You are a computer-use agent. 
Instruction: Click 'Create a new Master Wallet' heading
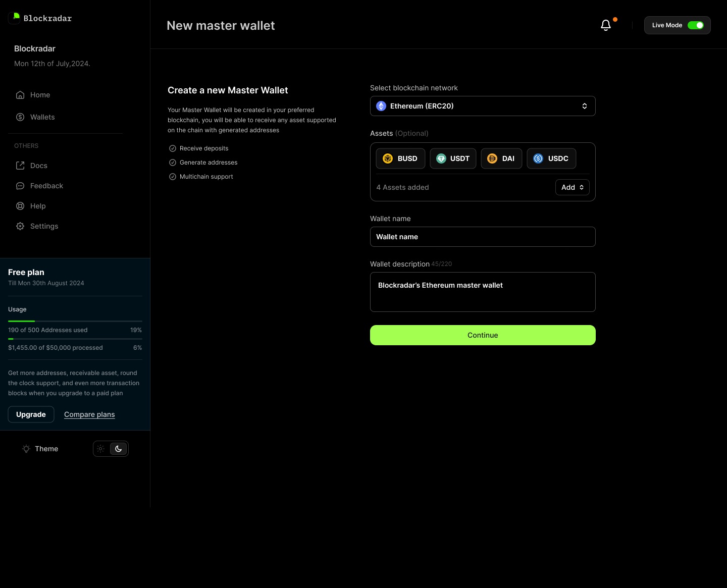coord(228,90)
